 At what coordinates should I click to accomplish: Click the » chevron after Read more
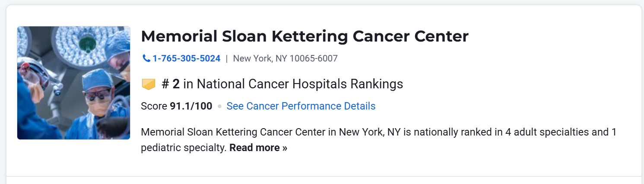click(x=285, y=148)
